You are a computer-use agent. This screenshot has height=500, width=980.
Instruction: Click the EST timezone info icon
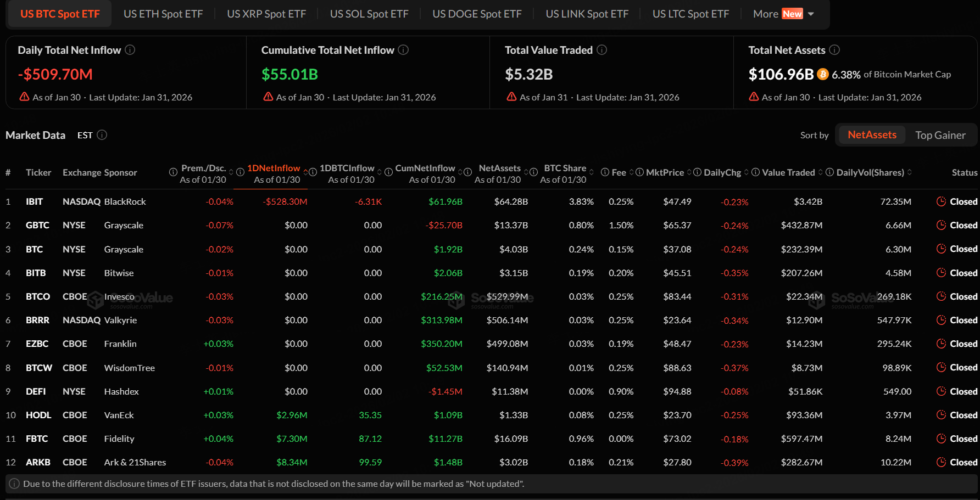point(102,135)
